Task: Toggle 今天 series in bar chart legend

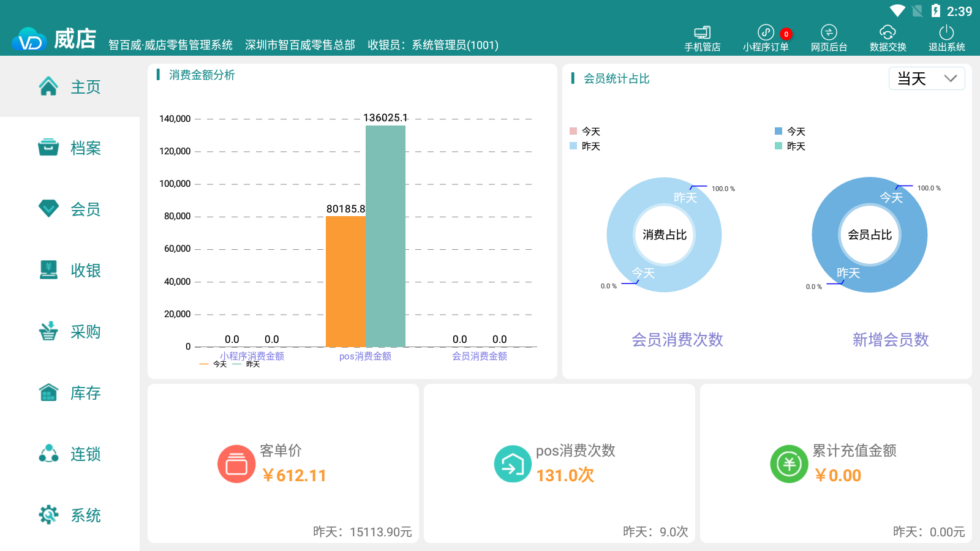Action: (x=213, y=364)
